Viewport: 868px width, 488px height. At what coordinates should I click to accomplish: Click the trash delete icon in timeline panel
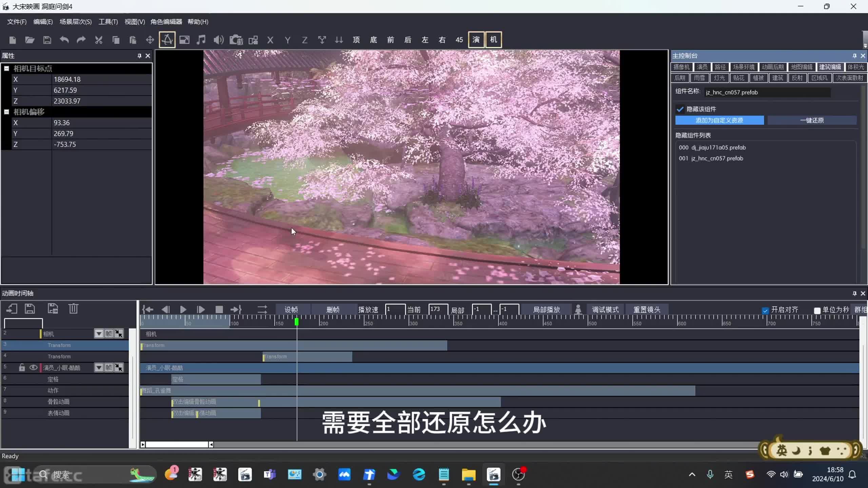click(x=73, y=309)
